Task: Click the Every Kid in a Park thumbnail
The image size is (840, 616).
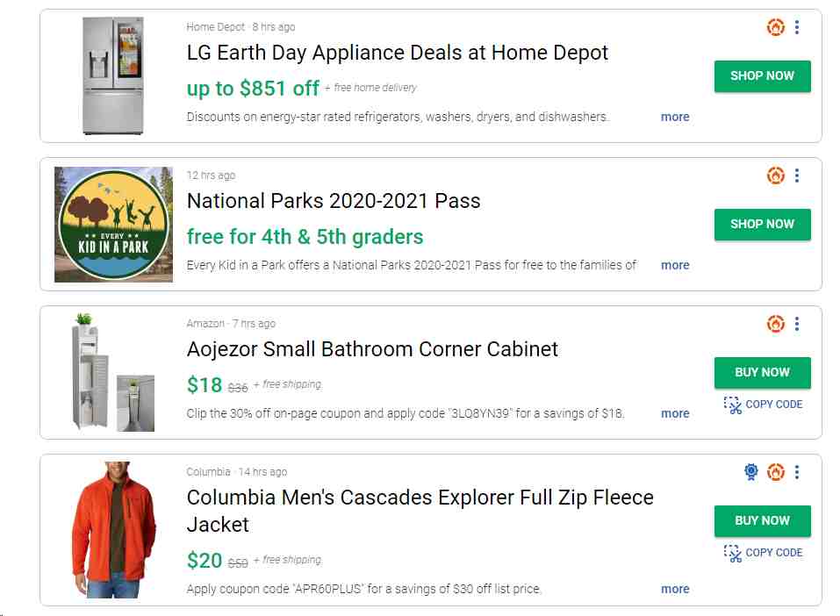Action: [113, 225]
